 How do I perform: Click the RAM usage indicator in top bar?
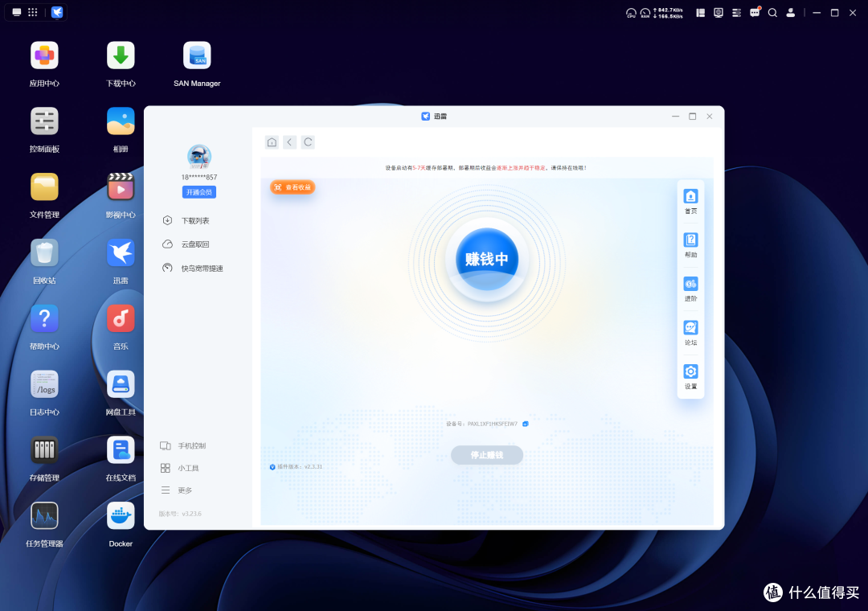[645, 14]
